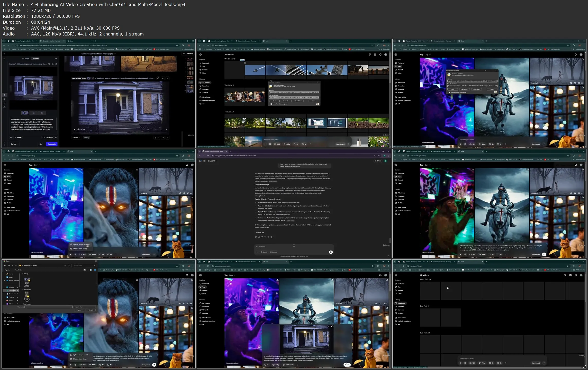Download the Runway video with the download icon
Viewport: 588px width, 370px height.
(x=155, y=138)
